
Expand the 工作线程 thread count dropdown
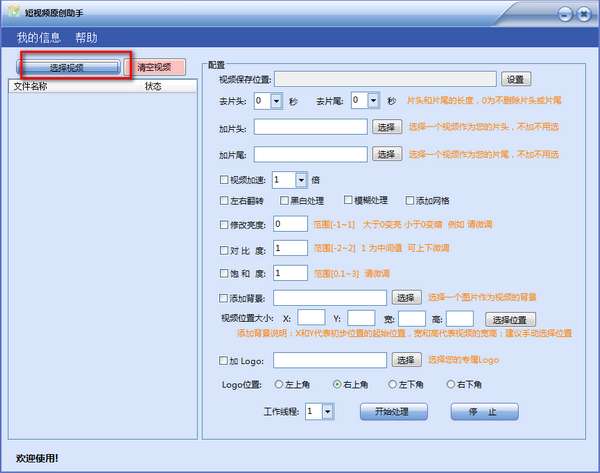(328, 412)
